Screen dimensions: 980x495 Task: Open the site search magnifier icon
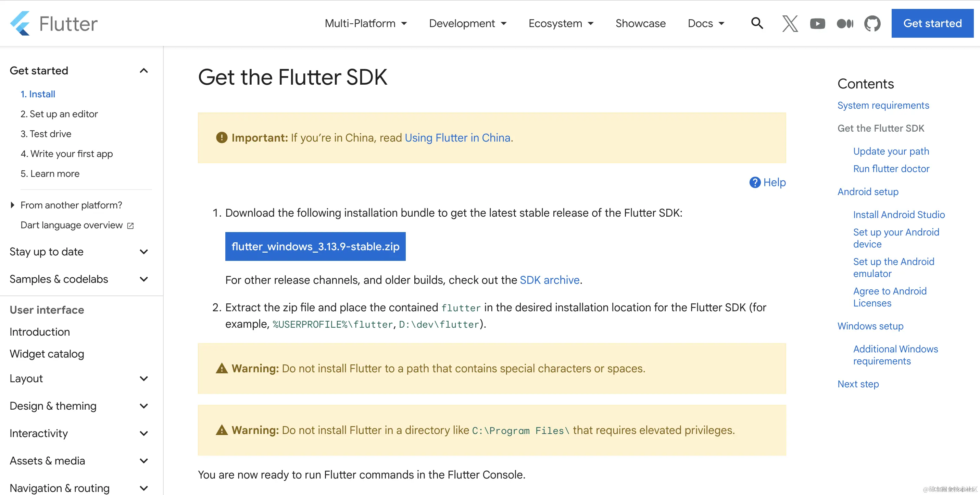pos(757,24)
